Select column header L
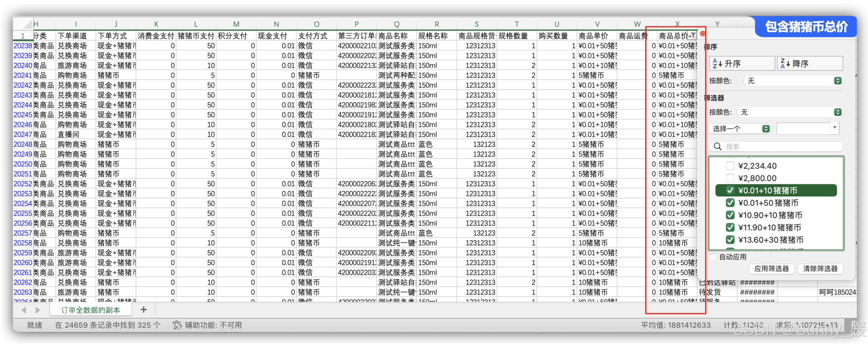The width and height of the screenshot is (868, 344). tap(196, 24)
